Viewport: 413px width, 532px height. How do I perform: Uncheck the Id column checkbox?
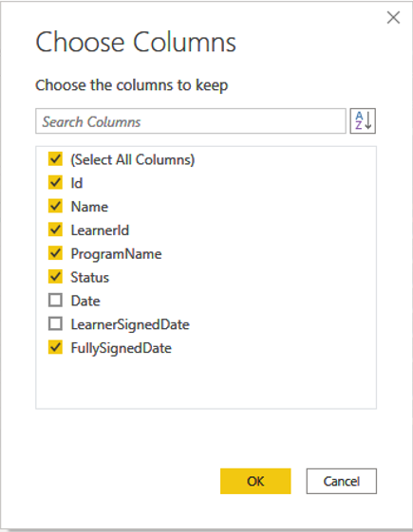click(x=55, y=182)
